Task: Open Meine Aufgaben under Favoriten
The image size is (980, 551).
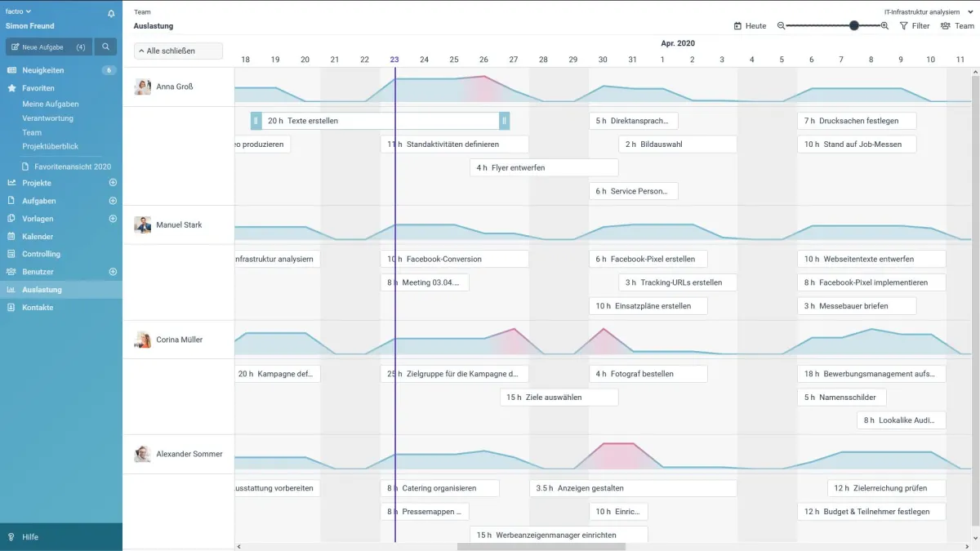Action: pos(51,104)
